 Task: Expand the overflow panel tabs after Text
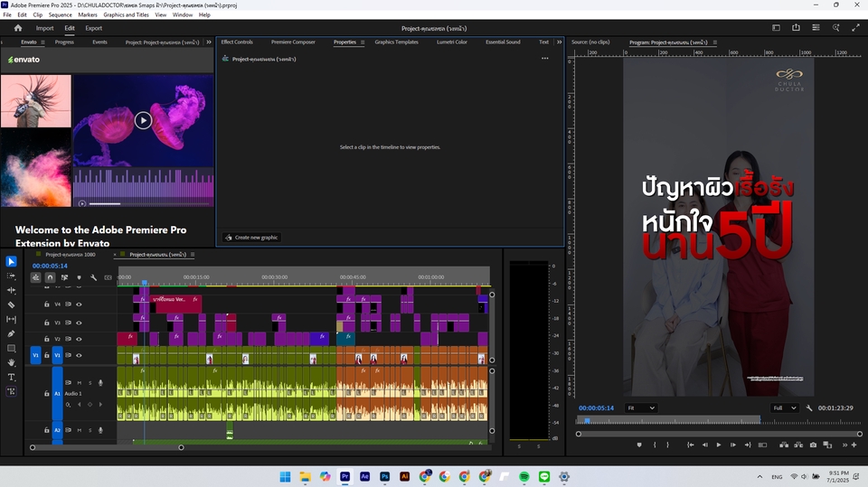(x=559, y=42)
